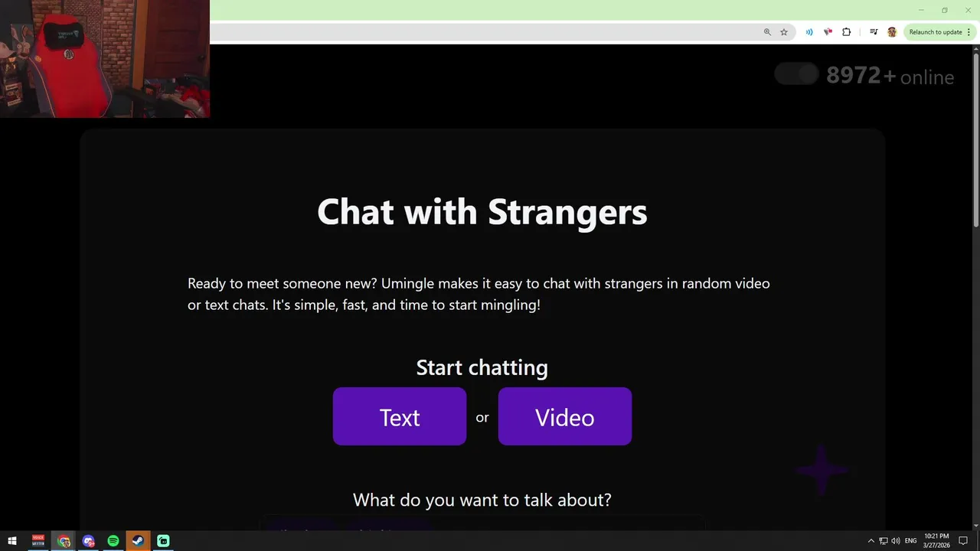
Task: Switch to Chrome in the taskbar
Action: (64, 541)
